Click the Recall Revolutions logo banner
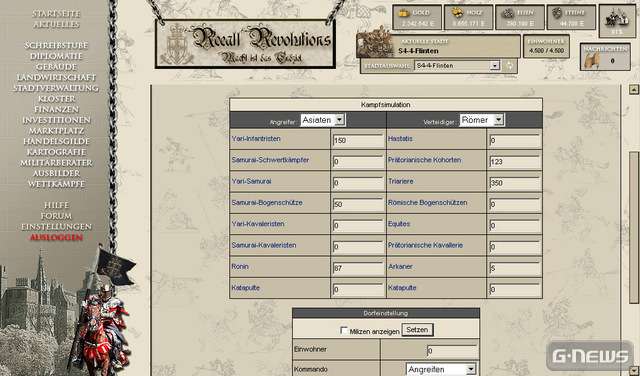This screenshot has height=376, width=640. pyautogui.click(x=245, y=44)
